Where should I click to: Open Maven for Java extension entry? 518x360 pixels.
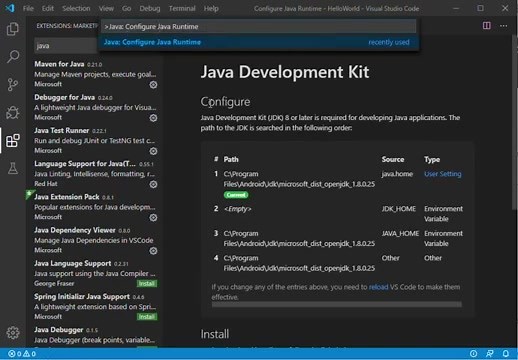coord(95,74)
